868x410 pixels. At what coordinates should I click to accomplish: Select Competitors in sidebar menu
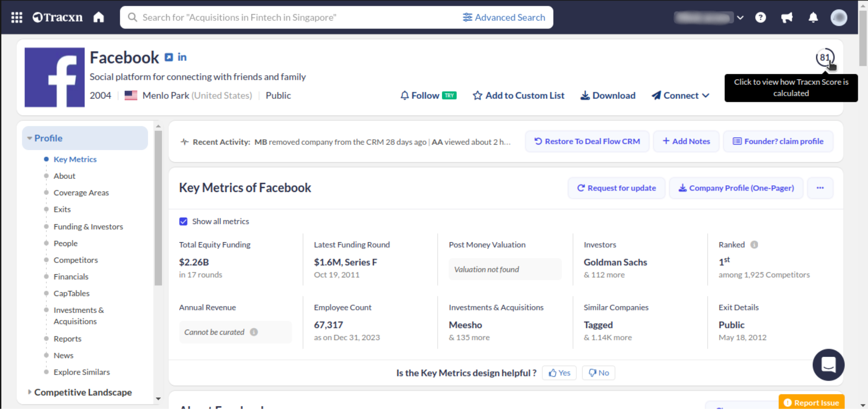click(x=76, y=260)
